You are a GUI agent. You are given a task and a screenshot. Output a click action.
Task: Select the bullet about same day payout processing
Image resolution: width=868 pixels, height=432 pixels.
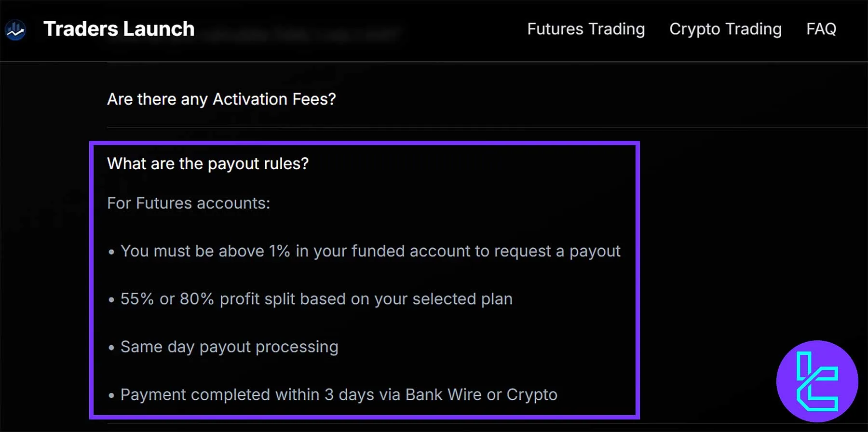[229, 347]
